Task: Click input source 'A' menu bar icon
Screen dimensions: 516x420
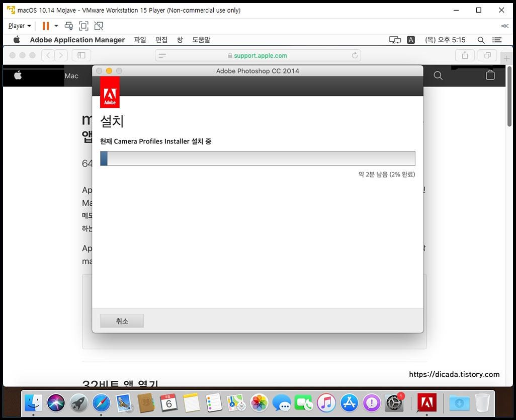Action: point(411,40)
